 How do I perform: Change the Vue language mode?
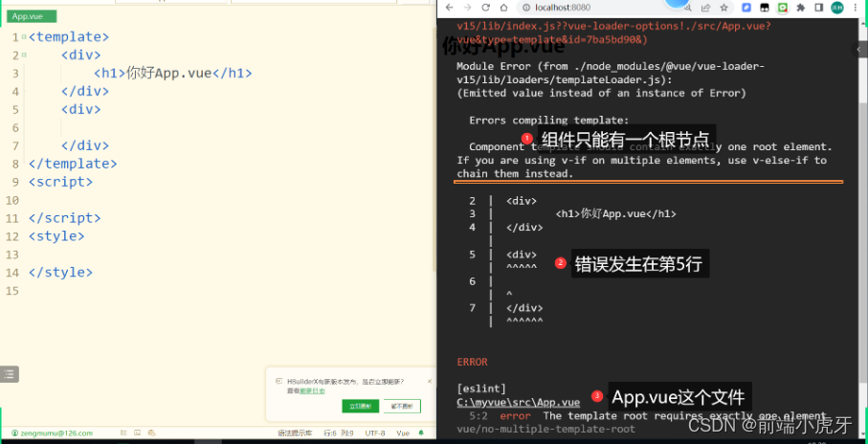(403, 433)
